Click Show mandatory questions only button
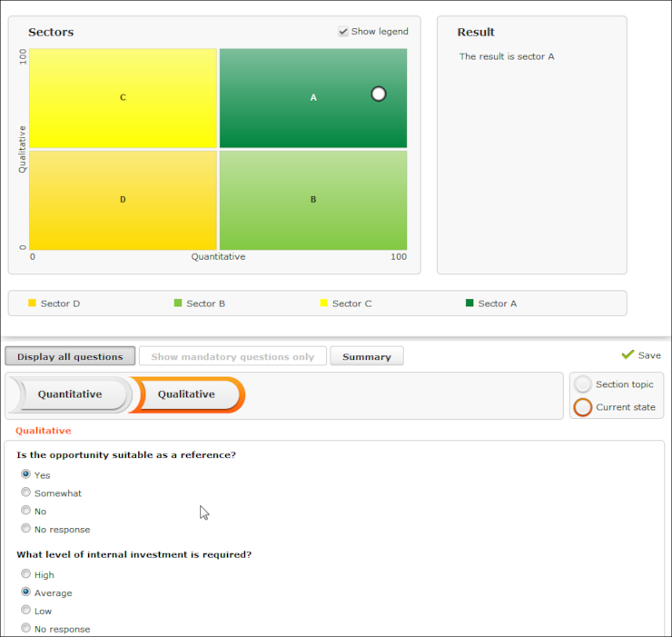Viewport: 672px width, 637px height. [232, 356]
